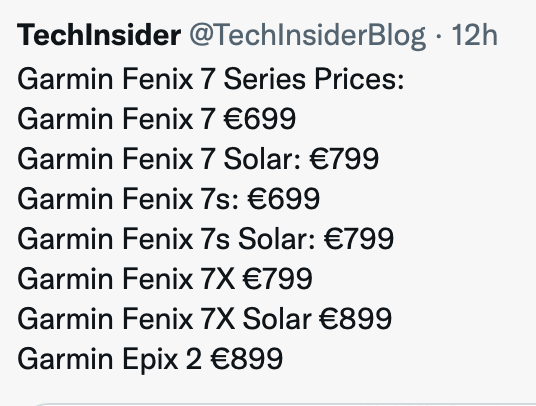Click the @TechInsiderBlog handle
Screen dimensions: 536x406
pos(308,36)
